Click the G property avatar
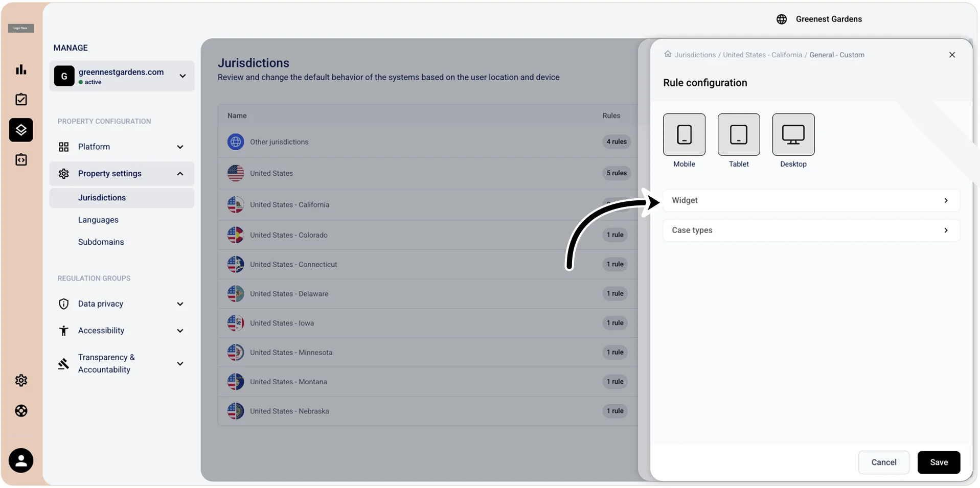 click(64, 76)
